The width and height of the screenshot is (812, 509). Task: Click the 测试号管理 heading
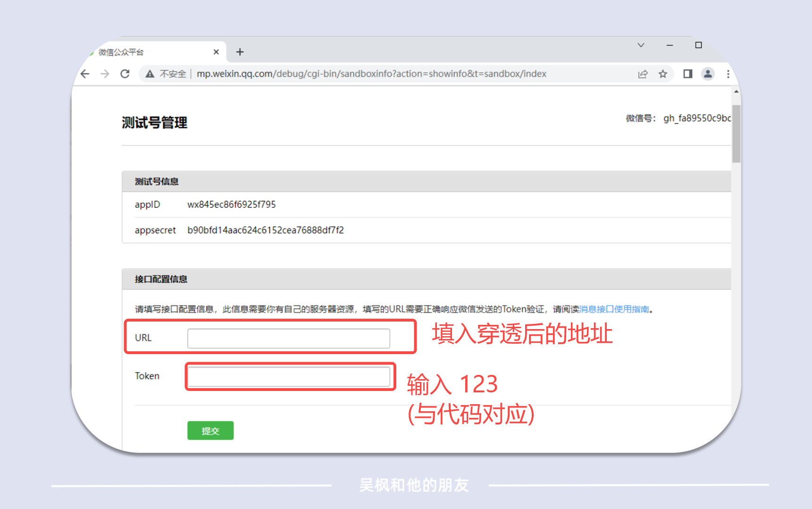pos(155,123)
